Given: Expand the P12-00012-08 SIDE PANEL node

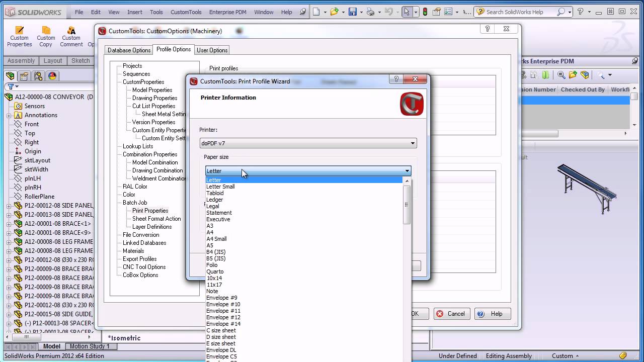Looking at the screenshot, I should click(9, 206).
